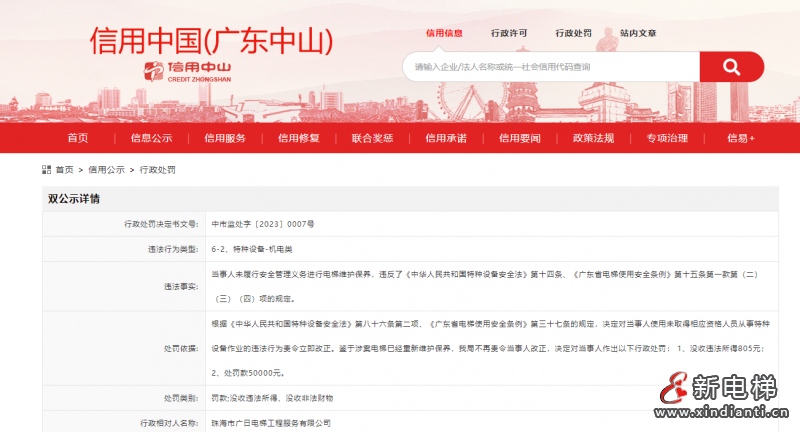
Task: Open the 联合奖惩 navigation item
Action: click(372, 138)
